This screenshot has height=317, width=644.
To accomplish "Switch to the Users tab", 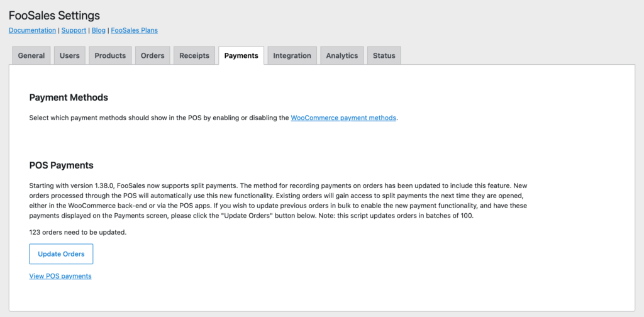I will click(x=70, y=55).
